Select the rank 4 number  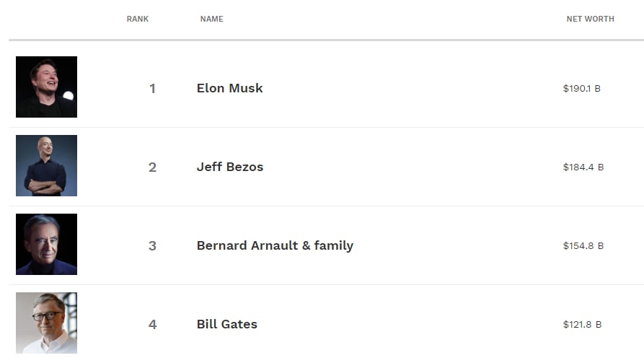point(152,325)
